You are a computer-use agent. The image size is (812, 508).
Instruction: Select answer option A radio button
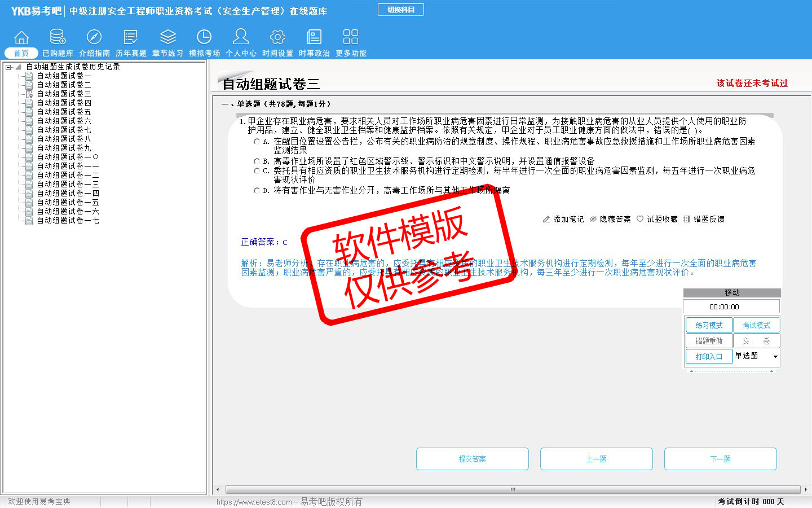pos(257,142)
